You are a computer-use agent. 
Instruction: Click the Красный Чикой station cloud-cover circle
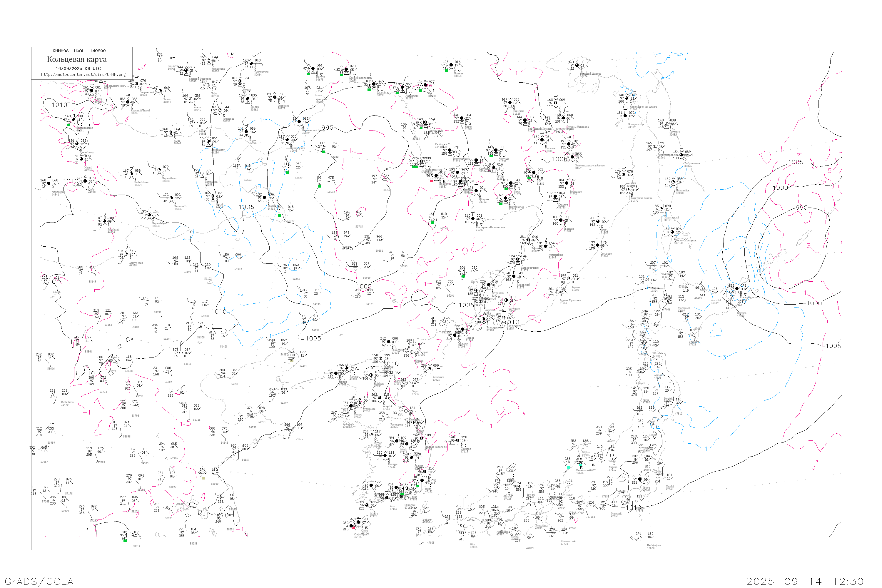tap(128, 102)
